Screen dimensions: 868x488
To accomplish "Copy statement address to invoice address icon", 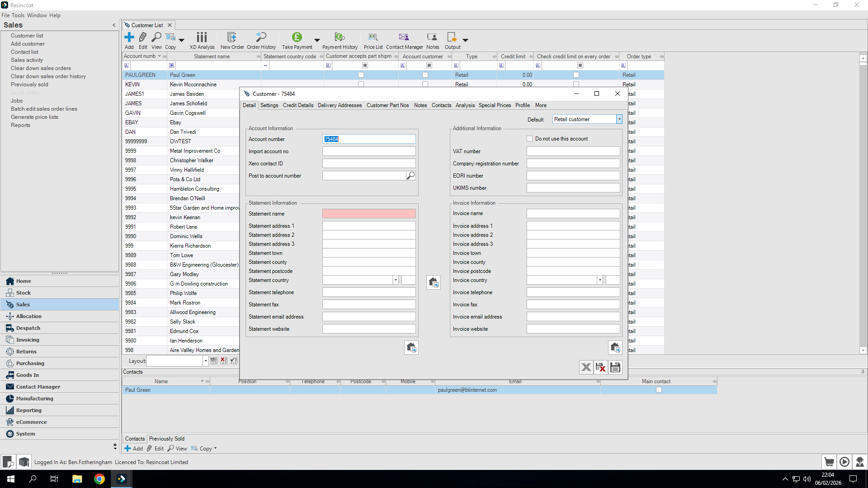I will [433, 282].
